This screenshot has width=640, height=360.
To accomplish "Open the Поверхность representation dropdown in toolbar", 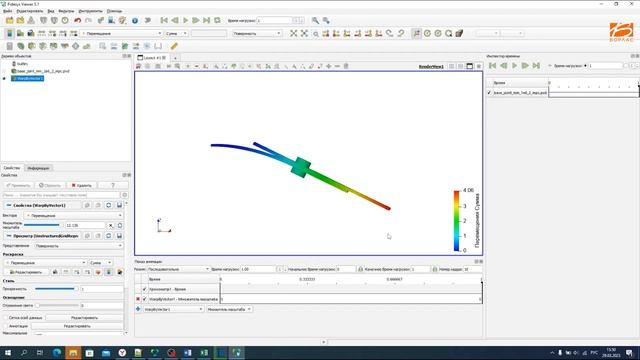I will pyautogui.click(x=257, y=33).
